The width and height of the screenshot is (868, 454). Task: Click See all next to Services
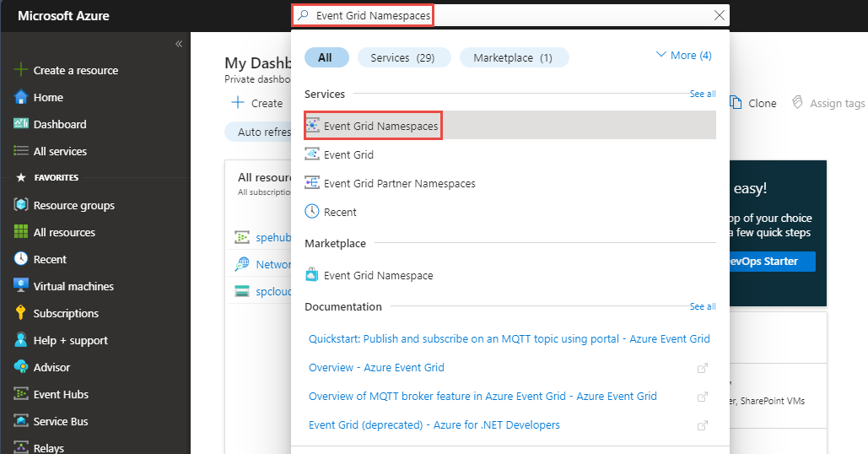point(703,95)
